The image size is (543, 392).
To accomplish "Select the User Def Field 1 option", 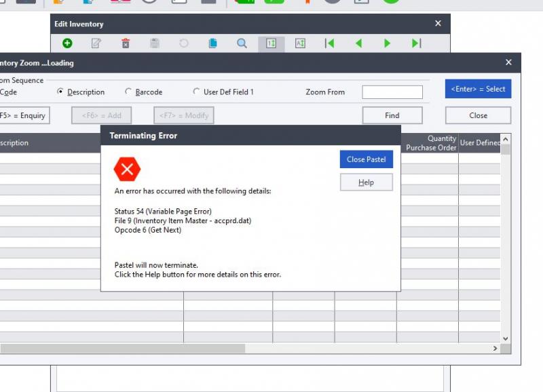I will click(x=197, y=92).
